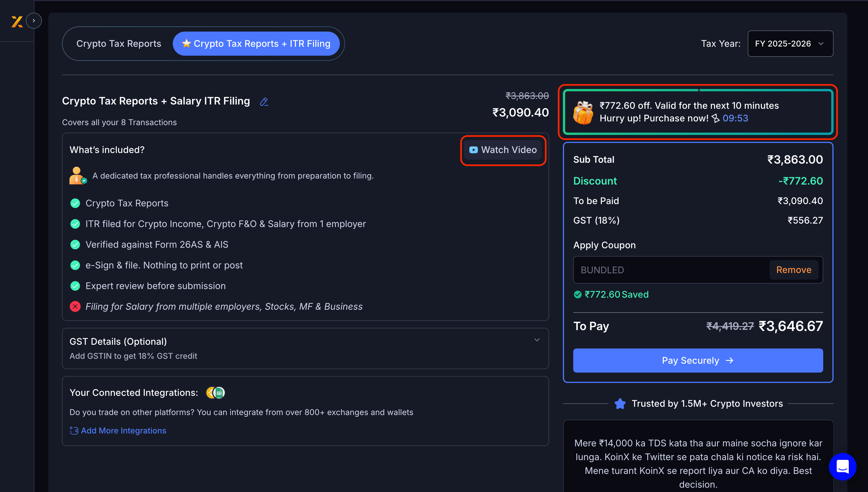The image size is (868, 492).
Task: Click the 'To be Paid' value ₹3,090.40
Action: click(800, 201)
